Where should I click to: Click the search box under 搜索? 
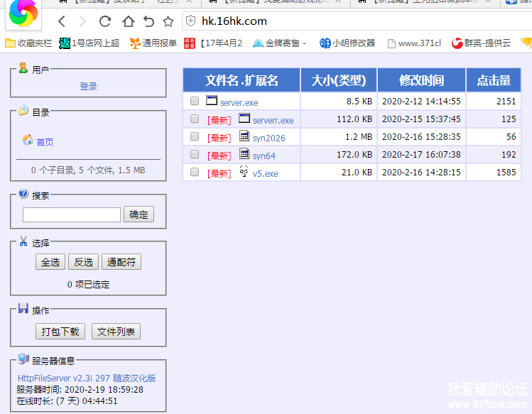point(72,214)
